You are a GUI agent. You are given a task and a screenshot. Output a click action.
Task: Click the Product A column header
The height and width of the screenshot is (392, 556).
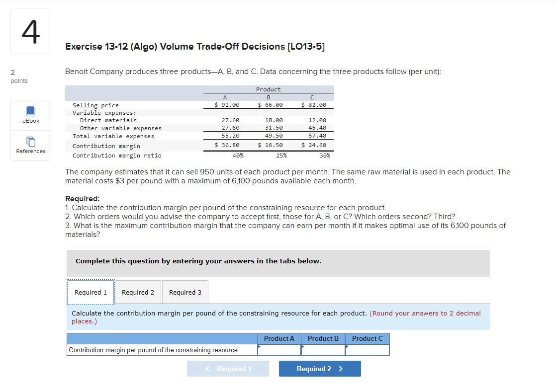[x=279, y=338]
